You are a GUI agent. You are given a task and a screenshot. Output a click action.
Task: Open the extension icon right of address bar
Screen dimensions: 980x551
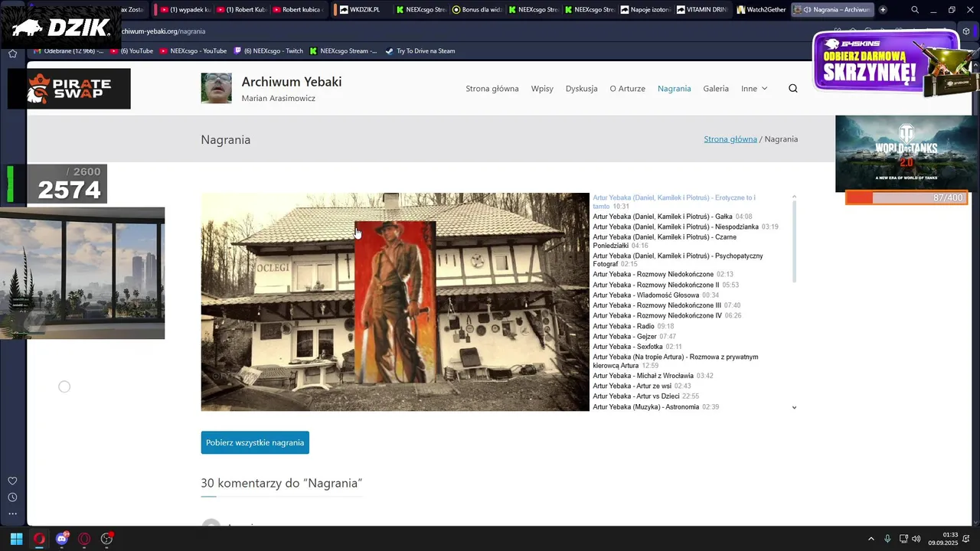click(x=966, y=31)
